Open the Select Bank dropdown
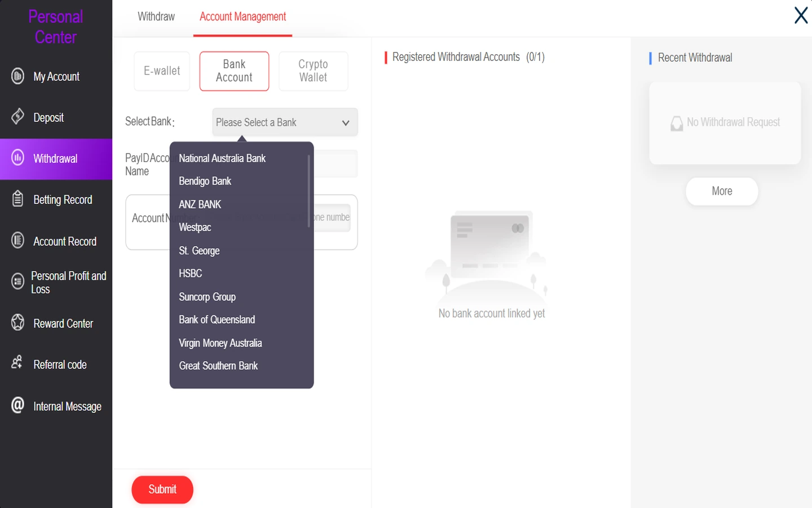 click(x=285, y=122)
